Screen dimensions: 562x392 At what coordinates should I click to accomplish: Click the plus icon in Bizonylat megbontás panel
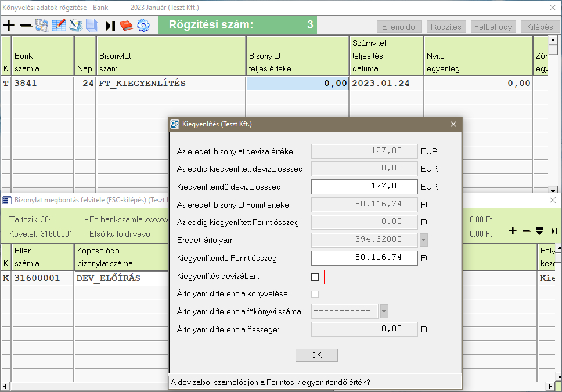tap(513, 231)
